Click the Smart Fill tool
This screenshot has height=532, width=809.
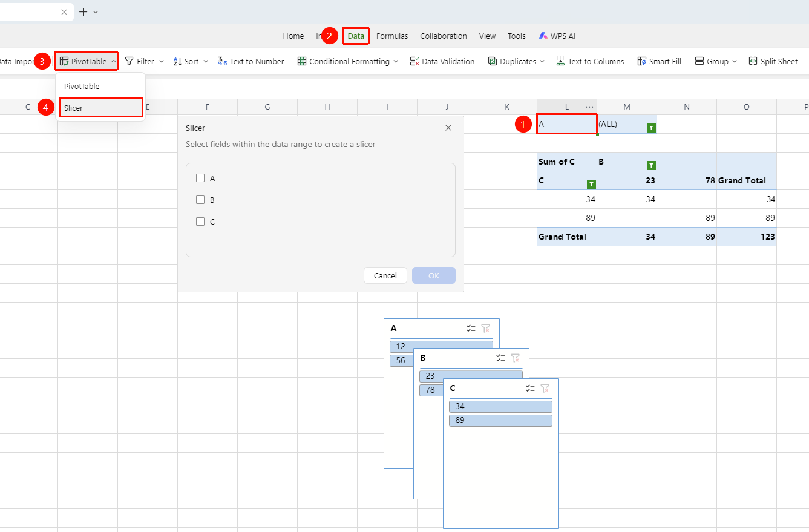[x=659, y=61]
